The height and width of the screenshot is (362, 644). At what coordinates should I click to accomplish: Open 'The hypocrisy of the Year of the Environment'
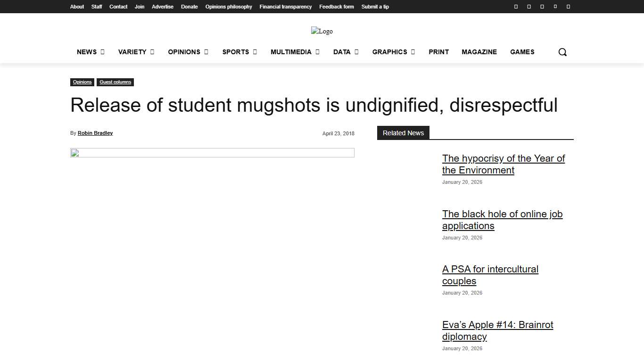503,164
